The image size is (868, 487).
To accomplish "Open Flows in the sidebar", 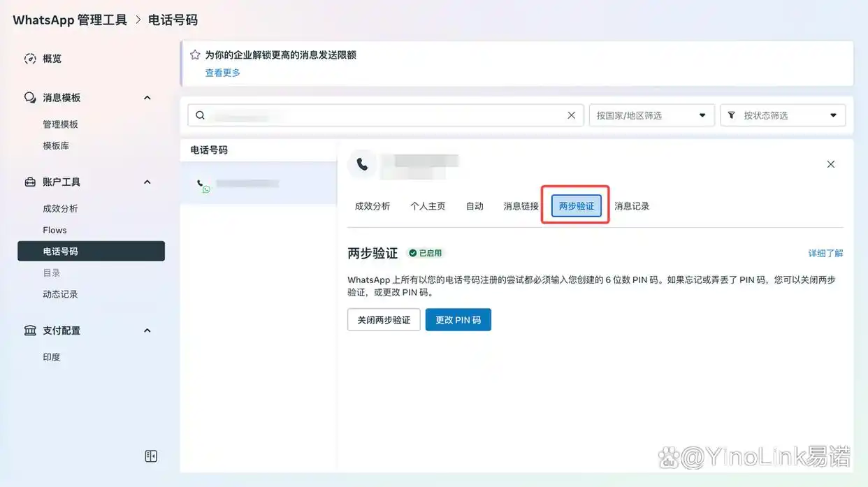I will (x=55, y=230).
